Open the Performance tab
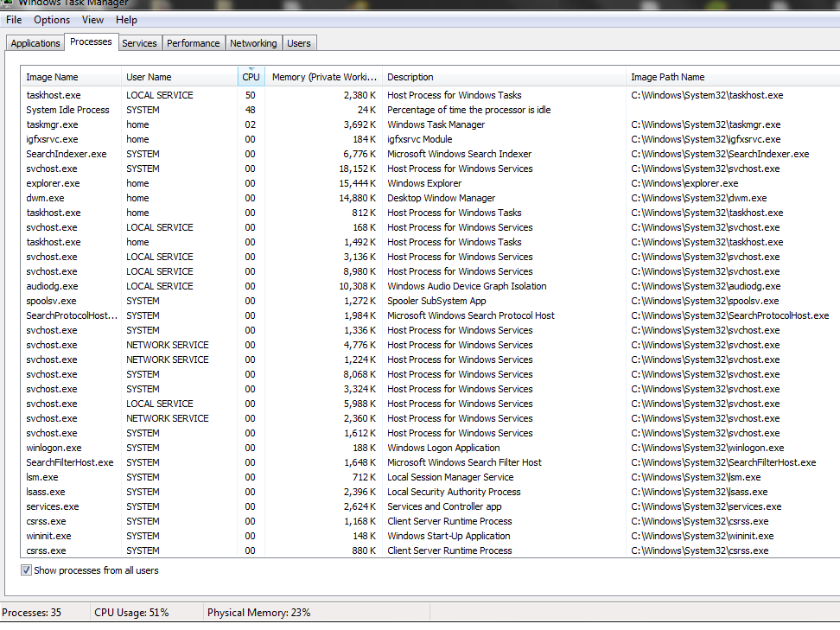 (194, 43)
